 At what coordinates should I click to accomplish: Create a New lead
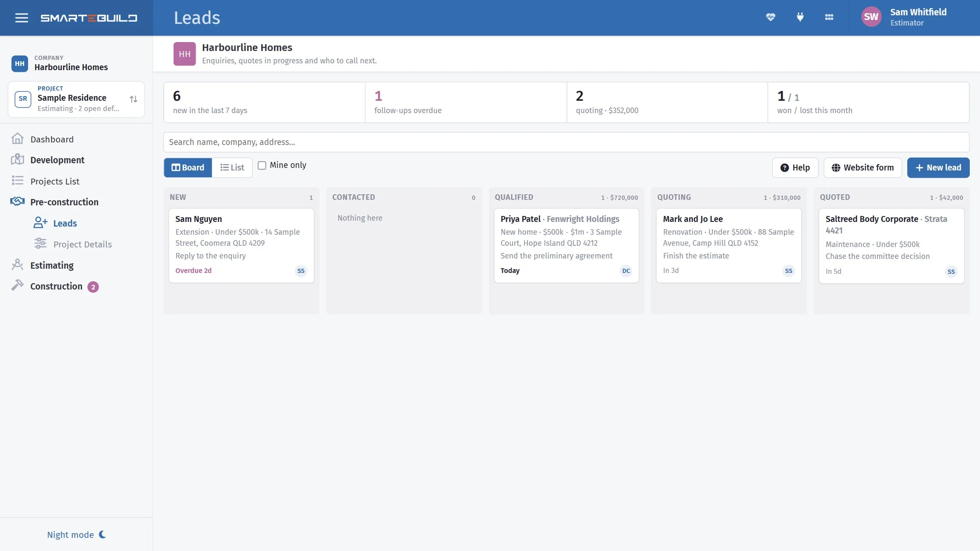[x=938, y=168]
